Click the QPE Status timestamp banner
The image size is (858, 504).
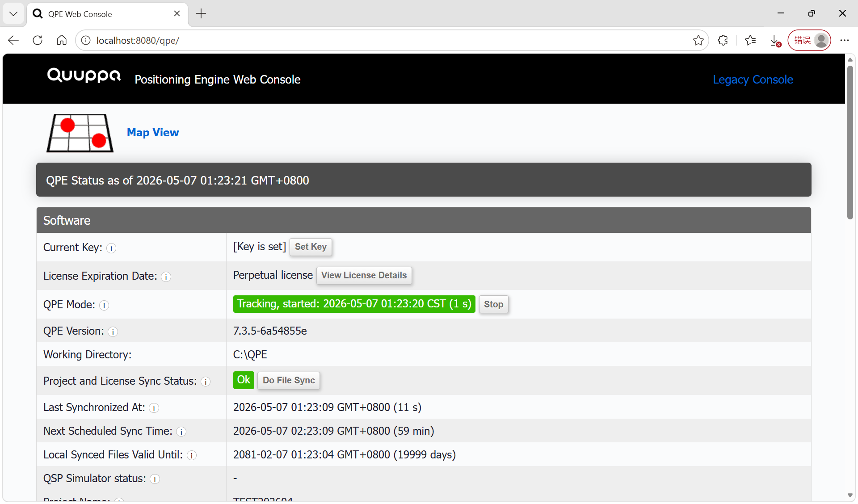pos(424,180)
